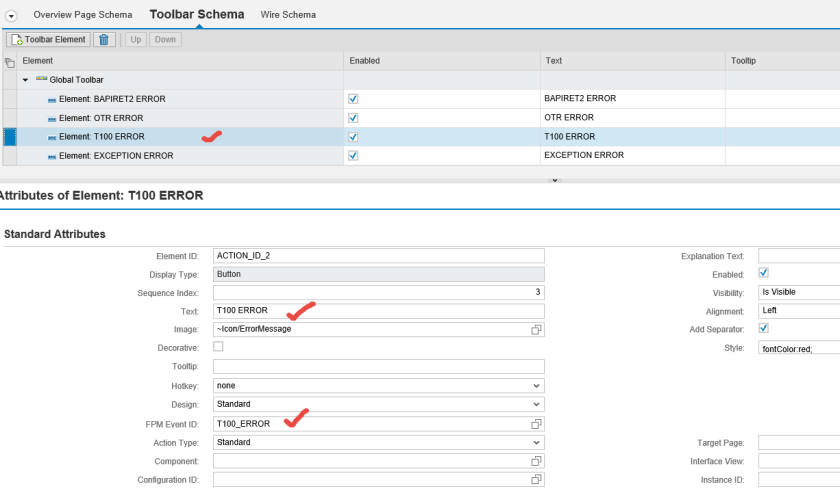Click the Style field with fontColor:red
This screenshot has height=493, width=840.
(x=799, y=348)
